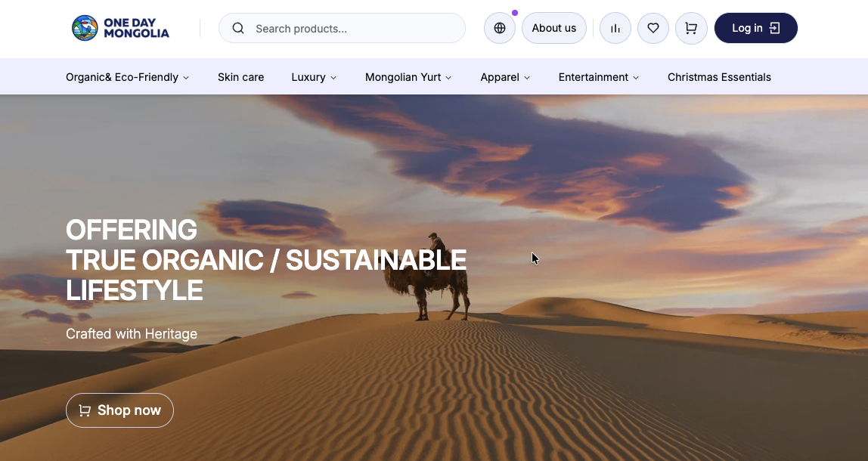Open the Christmas Essentials category
The width and height of the screenshot is (868, 461).
coord(719,76)
